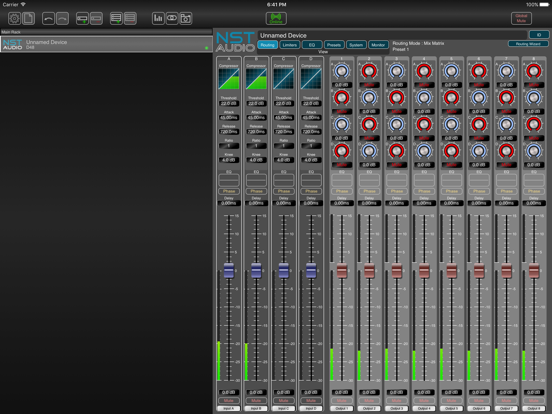
Task: Click Output 1 matrix knob for input B
Action: click(x=341, y=98)
